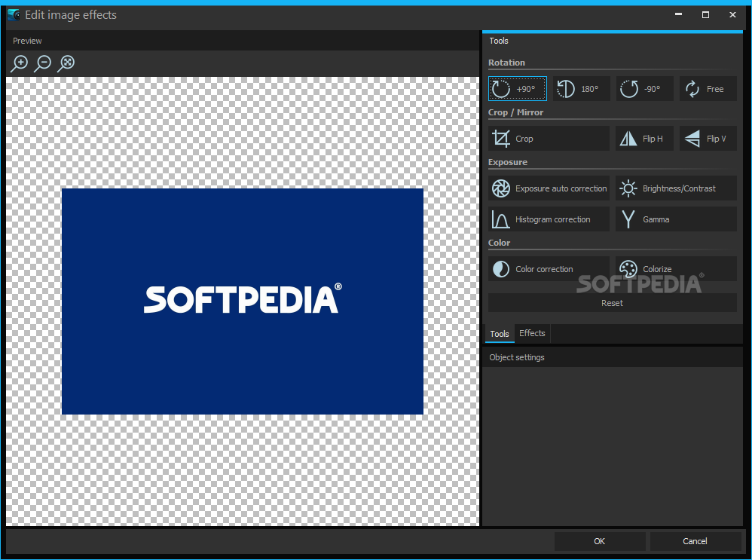The width and height of the screenshot is (752, 560).
Task: Click the Object settings panel header
Action: point(613,357)
